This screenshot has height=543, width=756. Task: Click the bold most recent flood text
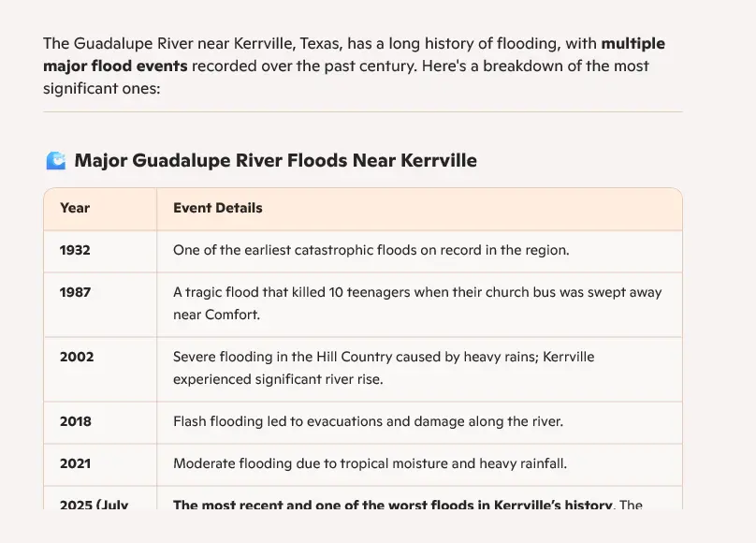393,505
